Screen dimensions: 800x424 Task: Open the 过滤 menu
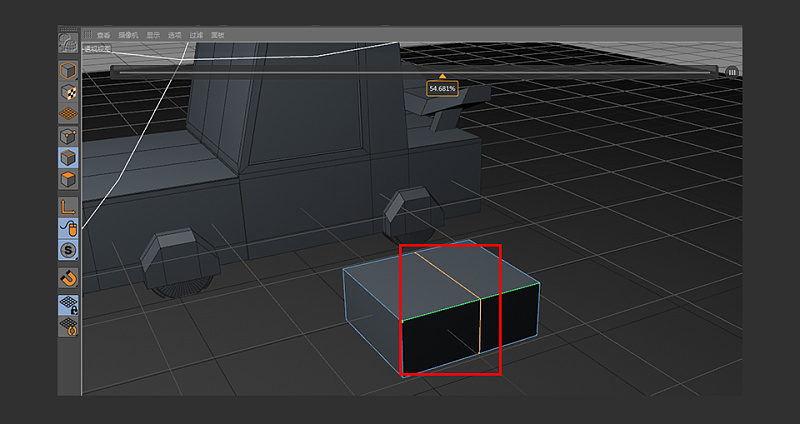(196, 35)
